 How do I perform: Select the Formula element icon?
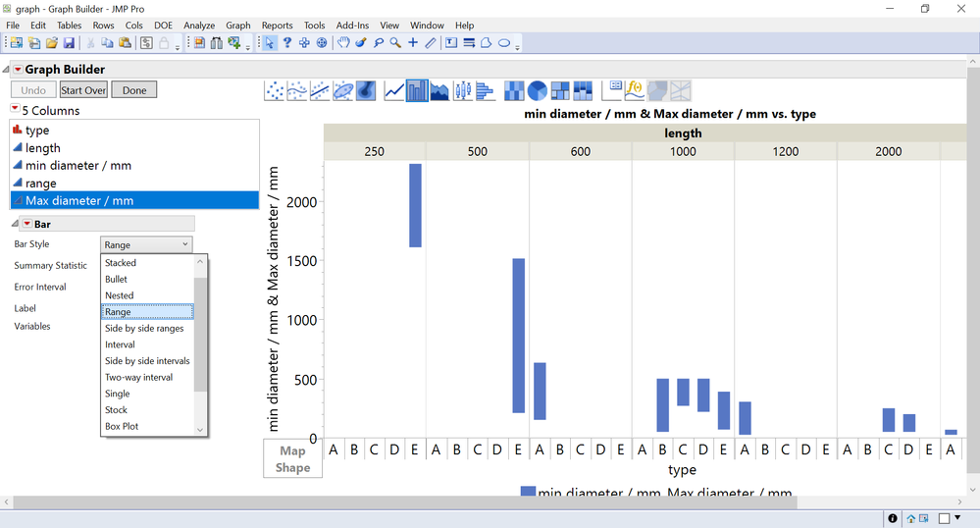pyautogui.click(x=635, y=90)
